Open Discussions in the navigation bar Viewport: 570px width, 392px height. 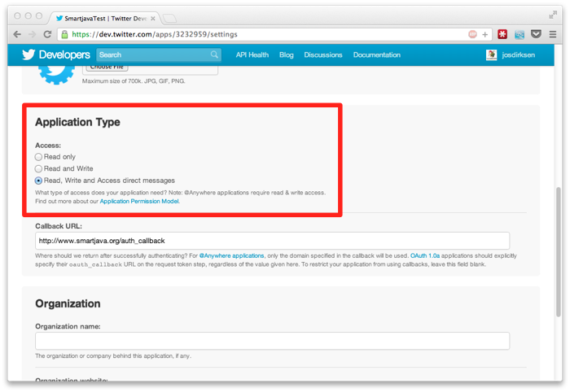pyautogui.click(x=323, y=54)
